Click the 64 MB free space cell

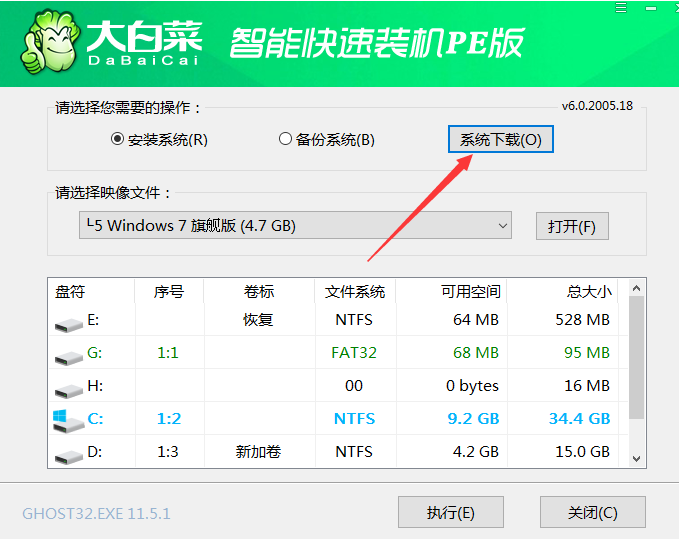[x=476, y=320]
